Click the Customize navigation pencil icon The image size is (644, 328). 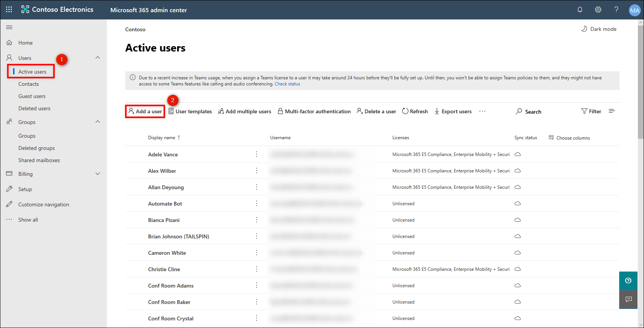[x=9, y=204]
